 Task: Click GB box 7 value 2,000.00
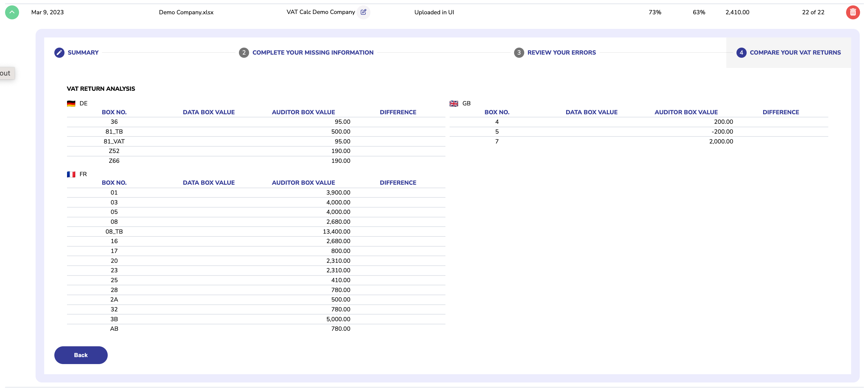tap(721, 142)
